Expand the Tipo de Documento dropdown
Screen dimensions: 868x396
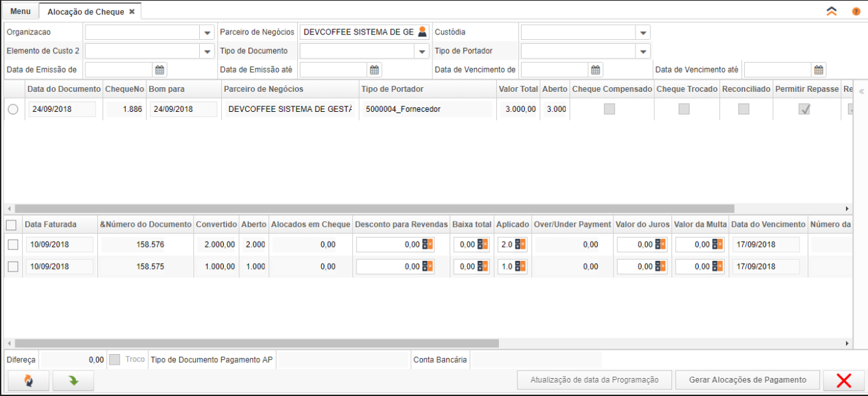[x=422, y=51]
